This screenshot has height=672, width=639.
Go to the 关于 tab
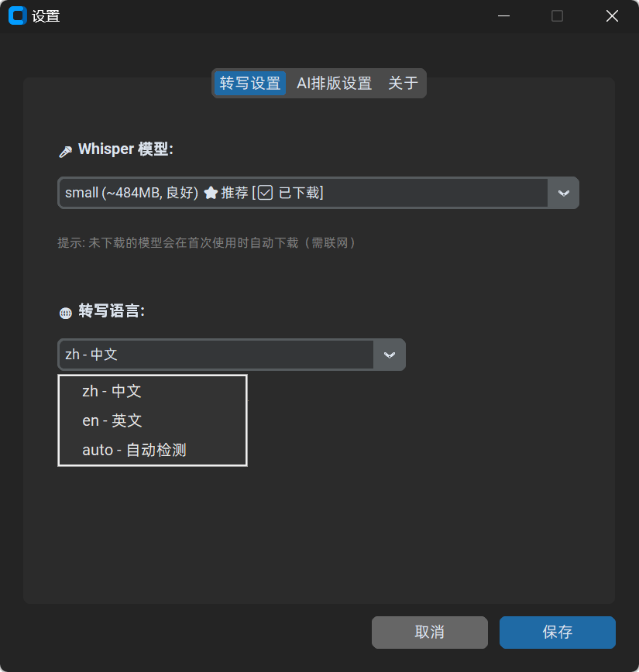[x=403, y=83]
